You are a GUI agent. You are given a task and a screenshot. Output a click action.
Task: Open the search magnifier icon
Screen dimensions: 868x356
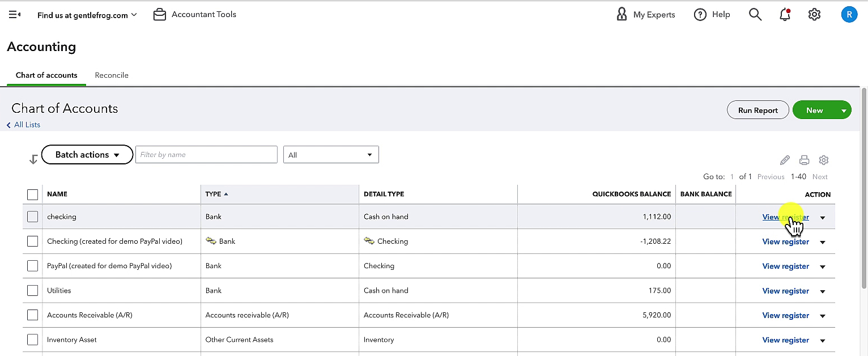(755, 14)
